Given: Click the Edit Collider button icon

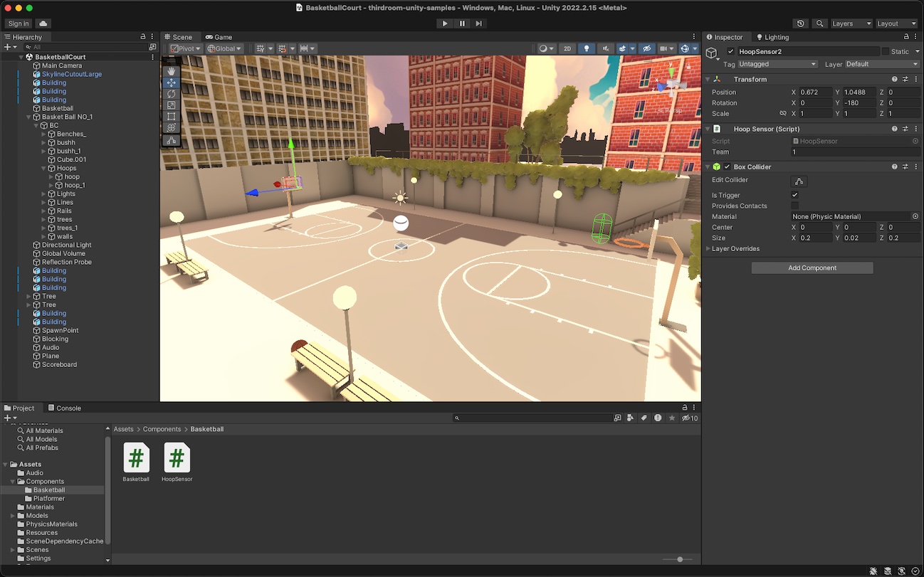Looking at the screenshot, I should pos(799,181).
